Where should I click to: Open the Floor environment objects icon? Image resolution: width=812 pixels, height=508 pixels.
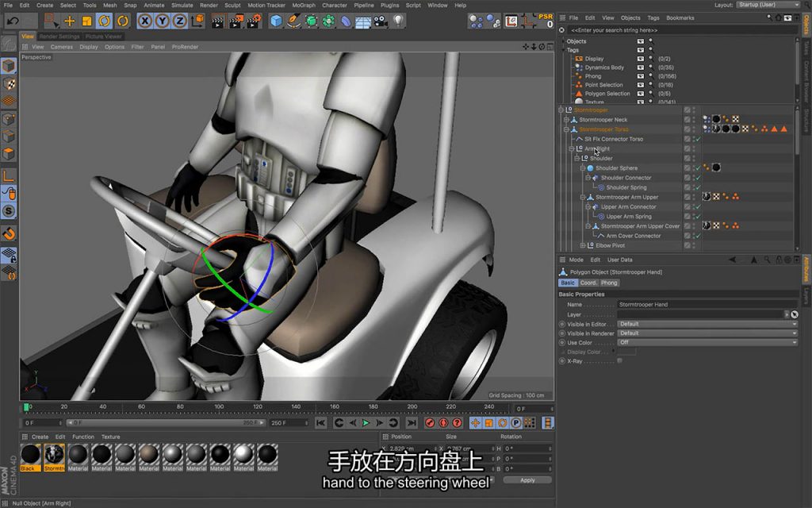363,21
